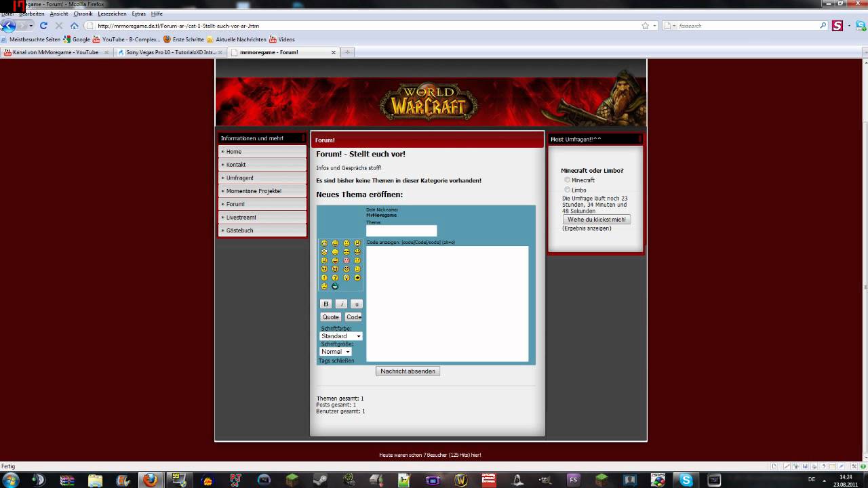868x488 pixels.
Task: Select the Limbo poll option
Action: [568, 190]
